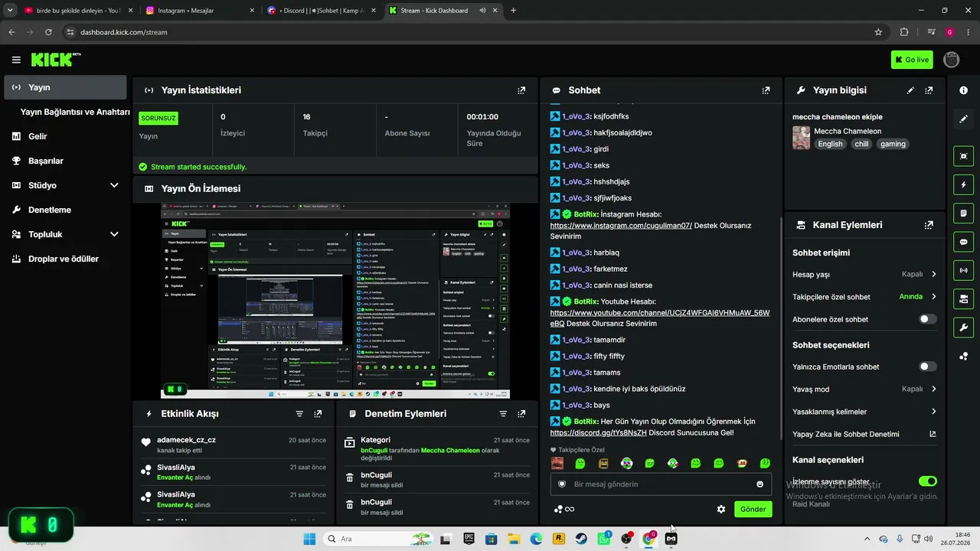Send the chat message with Gönder
Screen dimensions: 980x551
pyautogui.click(x=753, y=509)
